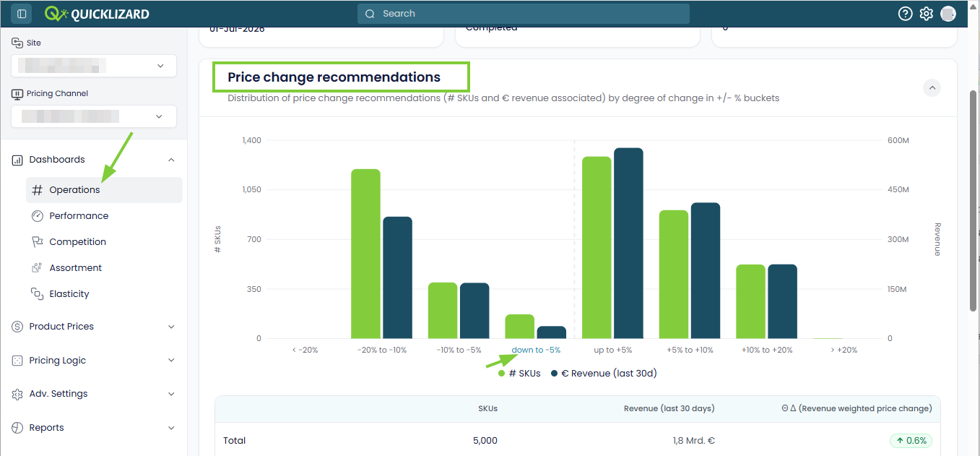Screen dimensions: 980x456
Task: Collapse Price change recommendations card
Action: [932, 88]
